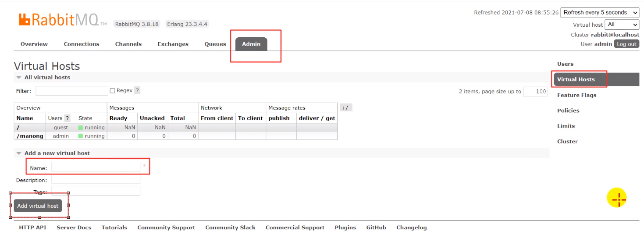Open the Community Slack link
The image size is (644, 242).
(x=230, y=228)
